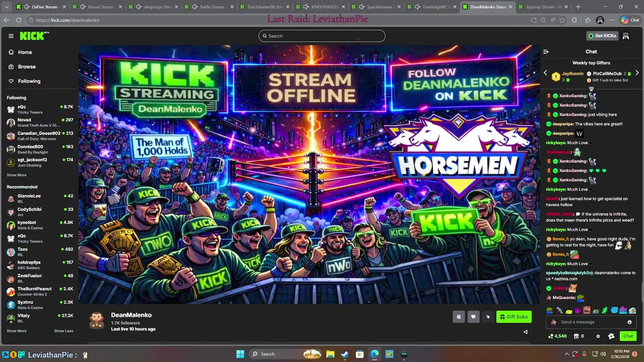Show next weekly top gifters
Viewport: 644px width, 362px height.
pyautogui.click(x=637, y=73)
